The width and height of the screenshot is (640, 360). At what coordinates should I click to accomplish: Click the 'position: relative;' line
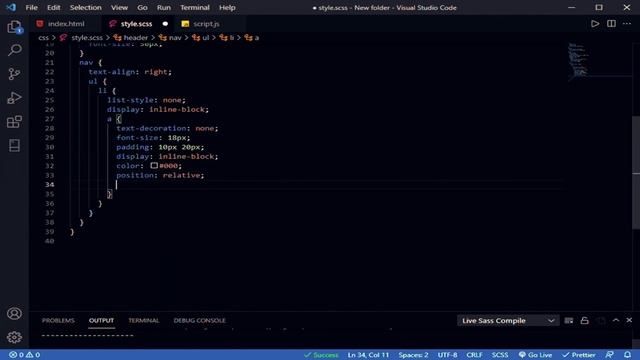point(160,175)
